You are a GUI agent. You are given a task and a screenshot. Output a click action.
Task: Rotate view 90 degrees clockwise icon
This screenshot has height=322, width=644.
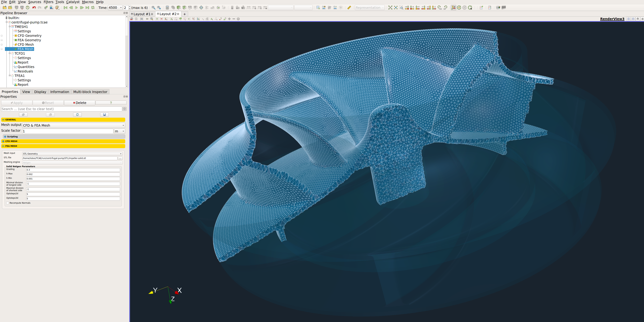coord(439,8)
